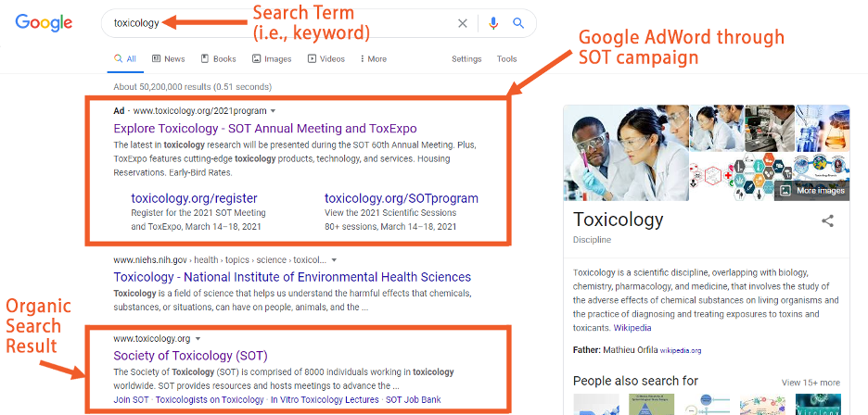Follow the Toxicologists on Toxicology sitelink
This screenshot has width=868, height=415.
coord(210,399)
